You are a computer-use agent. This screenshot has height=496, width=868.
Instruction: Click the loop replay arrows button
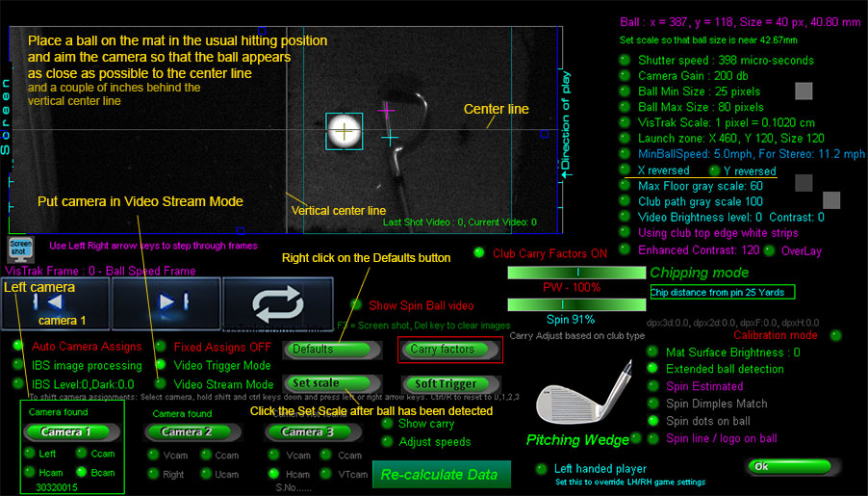point(278,303)
